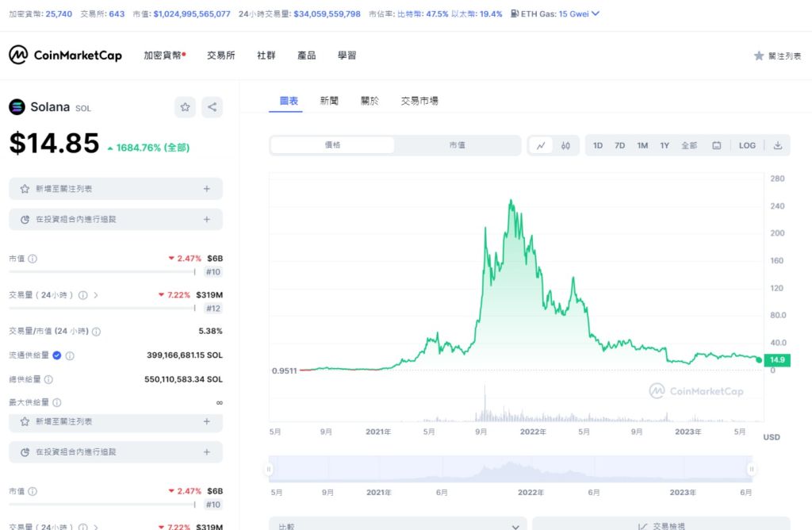Set chart range to 1M
The image size is (812, 530).
[642, 145]
